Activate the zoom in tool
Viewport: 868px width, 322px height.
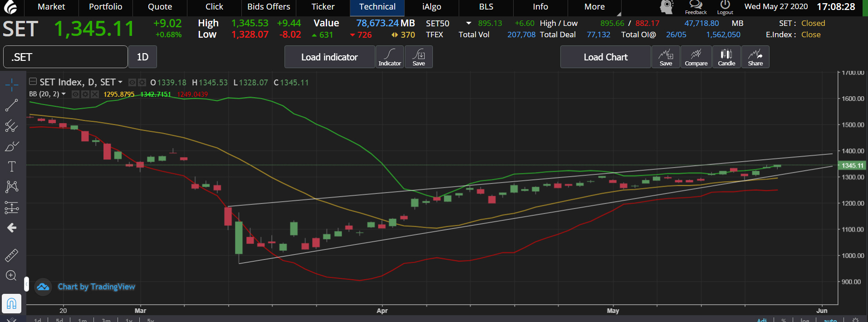(12, 276)
